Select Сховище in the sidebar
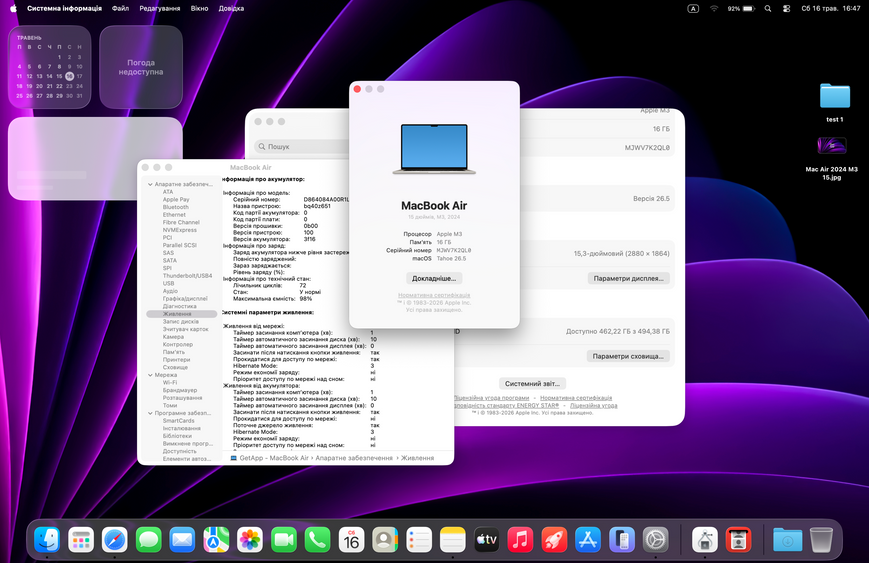 point(175,367)
